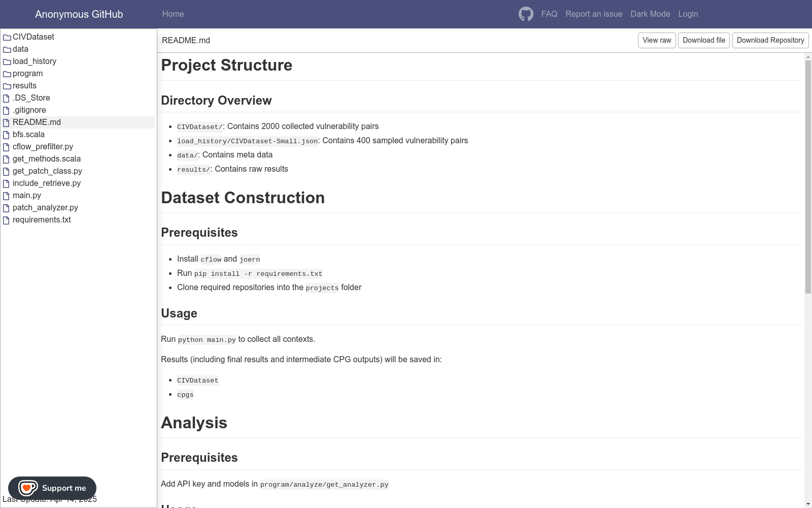The height and width of the screenshot is (508, 812).
Task: Click the include_retrieve.py file icon
Action: [7, 183]
